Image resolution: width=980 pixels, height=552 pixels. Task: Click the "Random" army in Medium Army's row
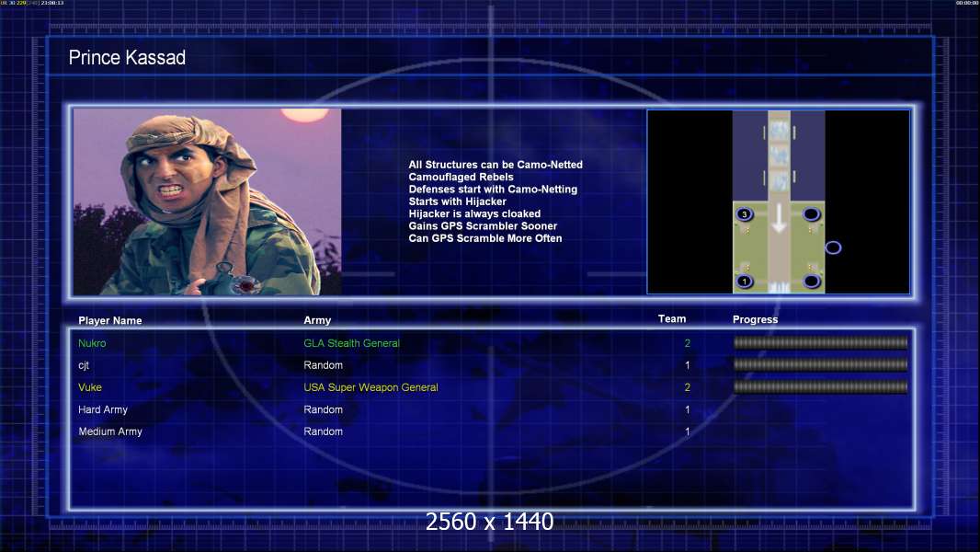(x=323, y=431)
